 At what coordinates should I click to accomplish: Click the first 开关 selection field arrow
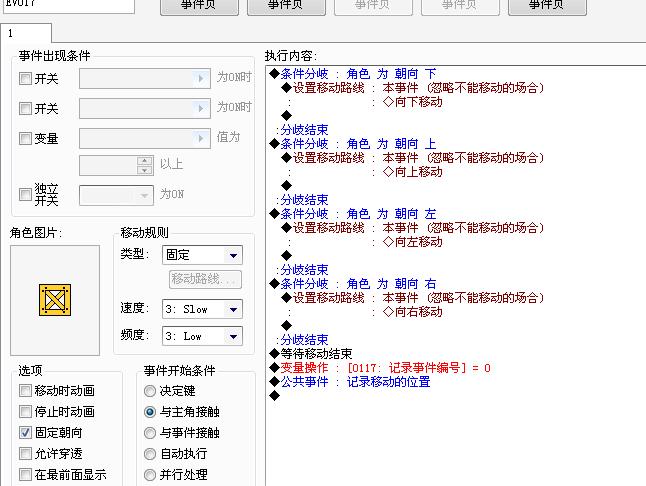click(x=201, y=78)
